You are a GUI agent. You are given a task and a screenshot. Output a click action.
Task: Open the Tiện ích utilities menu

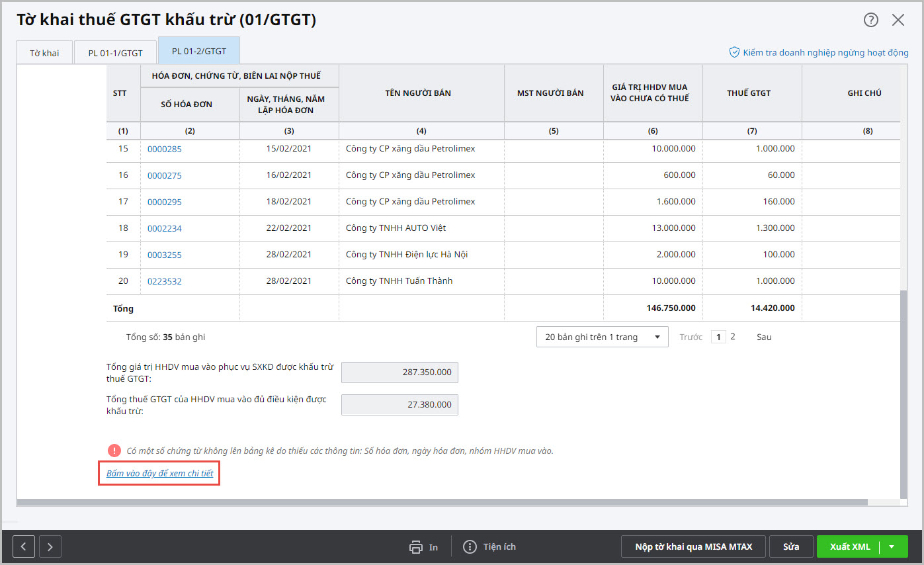tap(490, 546)
